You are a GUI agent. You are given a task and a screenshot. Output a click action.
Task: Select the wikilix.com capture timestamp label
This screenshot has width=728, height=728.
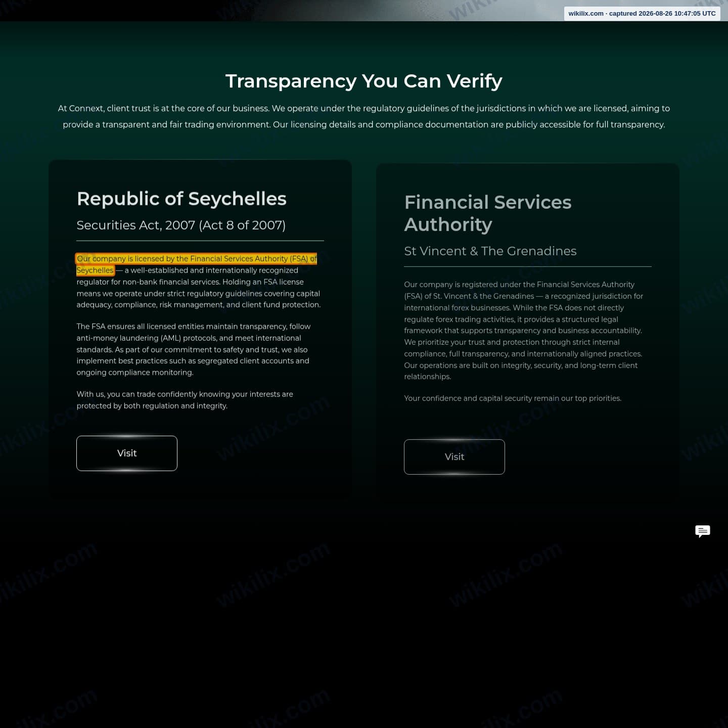(642, 14)
